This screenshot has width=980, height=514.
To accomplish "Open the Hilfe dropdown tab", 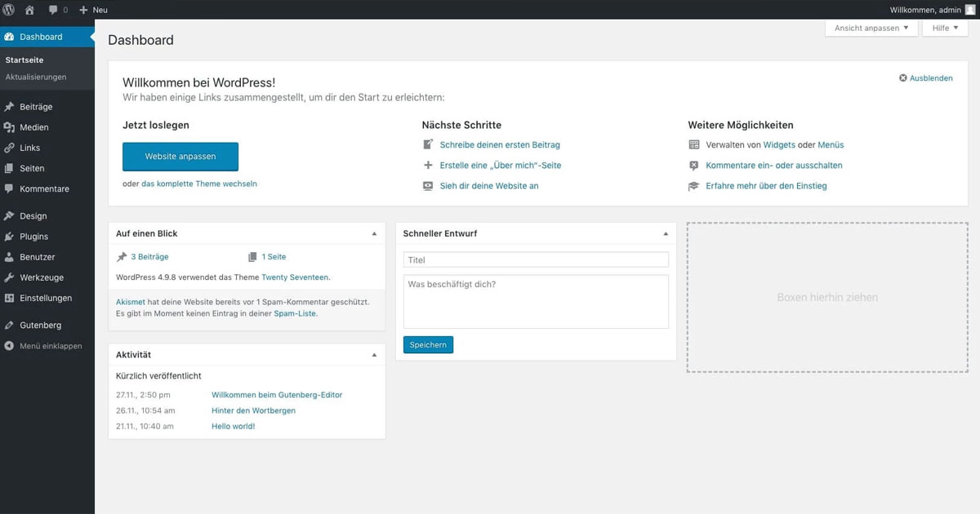I will (946, 28).
